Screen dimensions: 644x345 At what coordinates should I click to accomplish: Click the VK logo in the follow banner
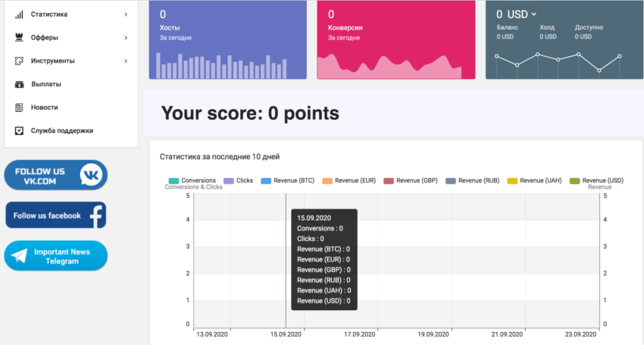[x=91, y=175]
